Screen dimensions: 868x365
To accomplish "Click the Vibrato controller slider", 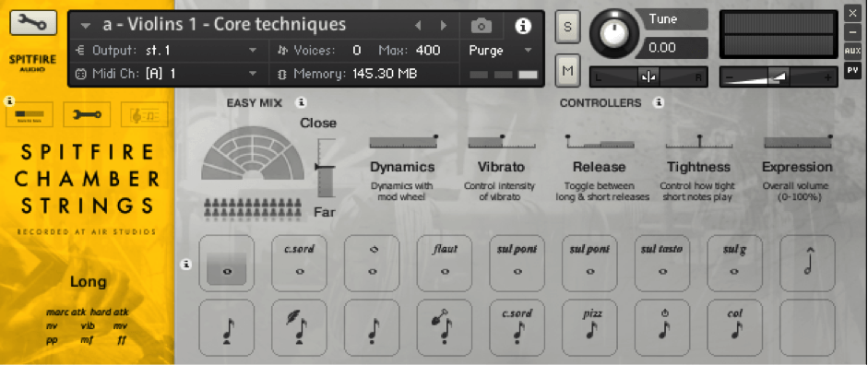I will [502, 142].
